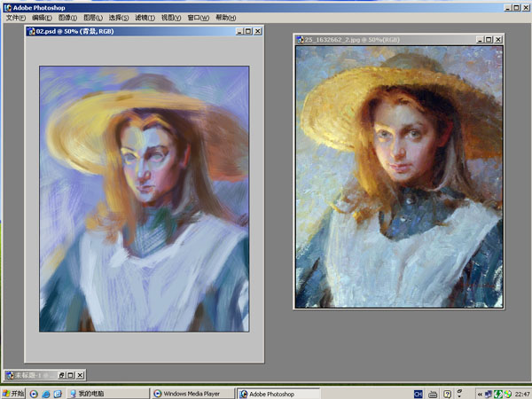This screenshot has height=399, width=532.
Task: Switch to Windows Media Player in the taskbar
Action: pos(192,394)
